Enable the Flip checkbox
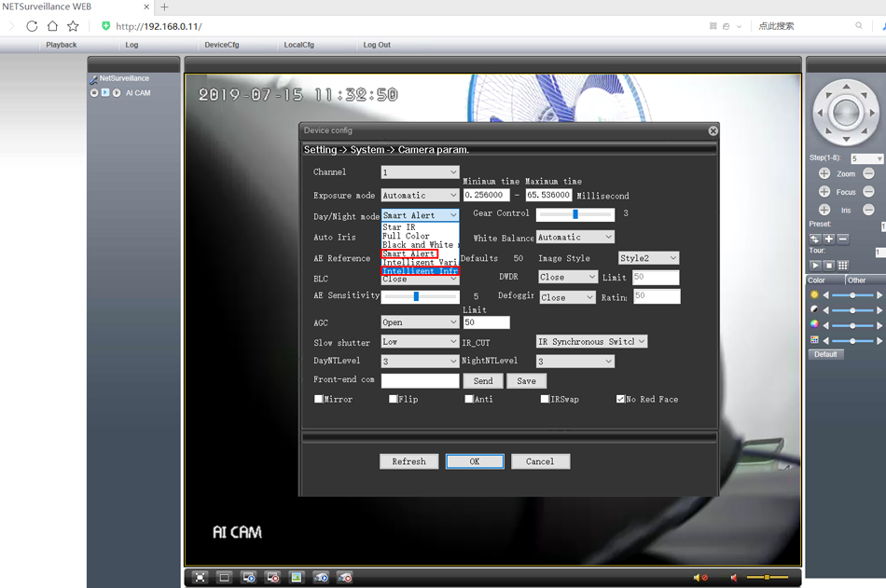Viewport: 886px width, 588px height. coord(394,399)
